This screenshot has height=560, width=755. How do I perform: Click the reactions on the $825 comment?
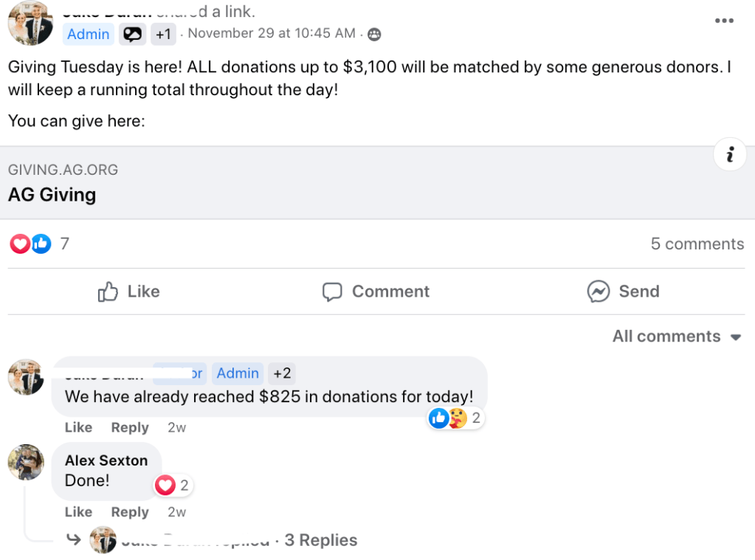coord(455,418)
